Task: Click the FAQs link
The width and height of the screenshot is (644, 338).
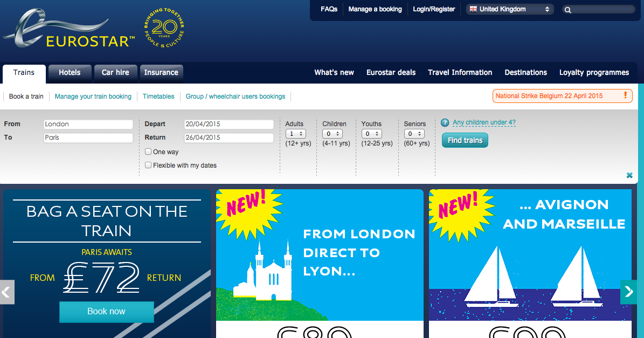Action: [329, 9]
